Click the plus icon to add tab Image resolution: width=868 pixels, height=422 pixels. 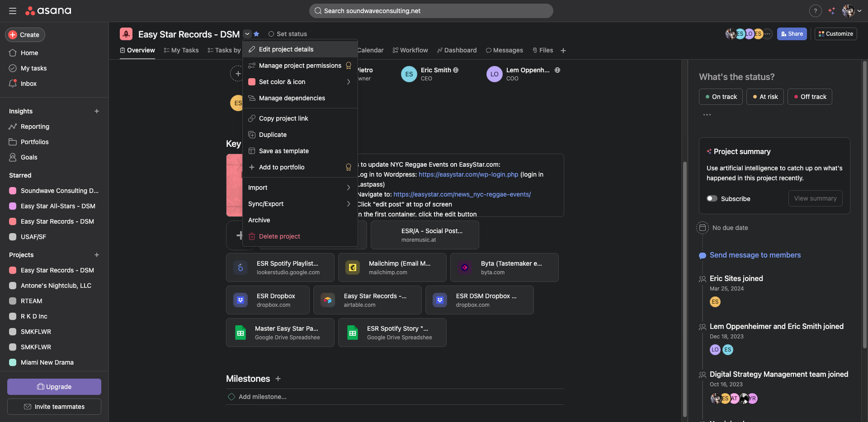pyautogui.click(x=563, y=51)
